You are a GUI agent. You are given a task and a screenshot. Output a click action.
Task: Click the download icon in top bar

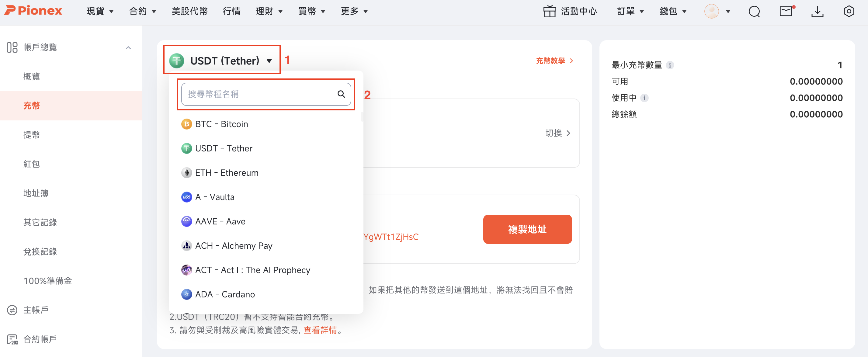click(x=818, y=12)
